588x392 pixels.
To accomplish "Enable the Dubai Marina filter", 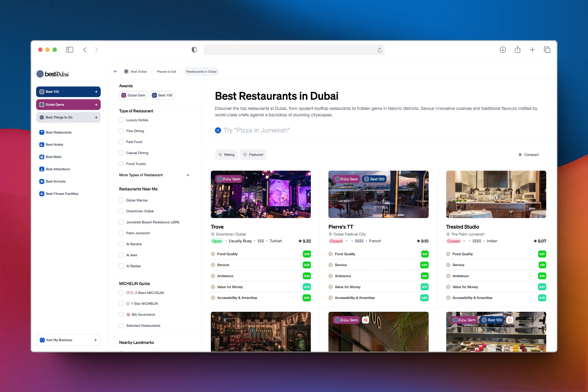I will tap(121, 200).
